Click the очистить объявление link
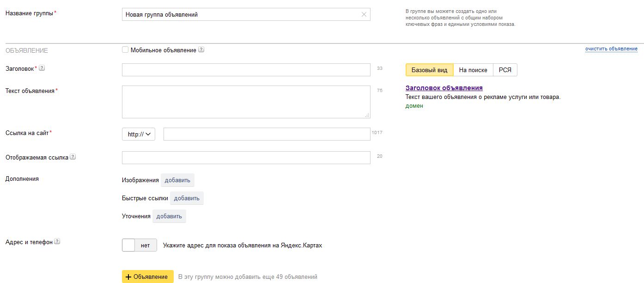 [611, 49]
